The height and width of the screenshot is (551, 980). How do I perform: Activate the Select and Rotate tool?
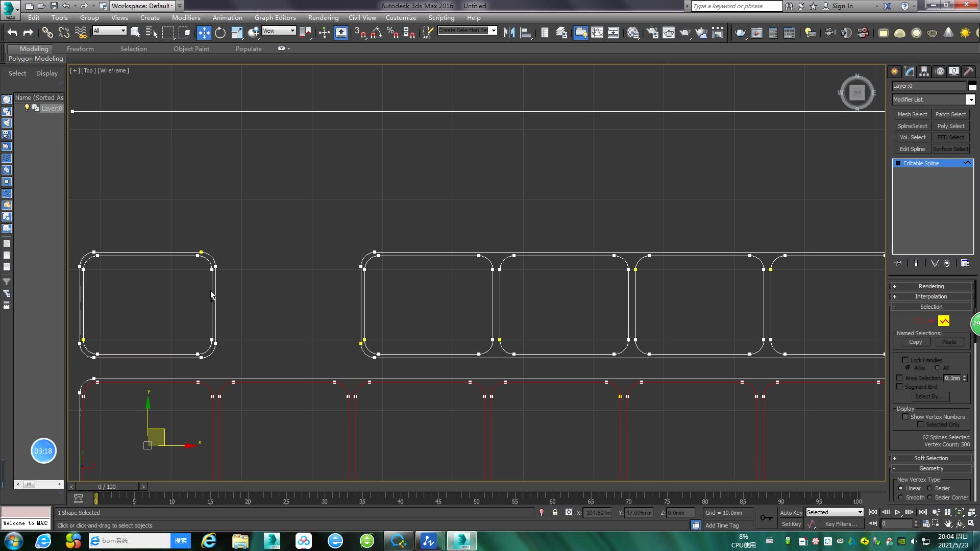coord(220,33)
